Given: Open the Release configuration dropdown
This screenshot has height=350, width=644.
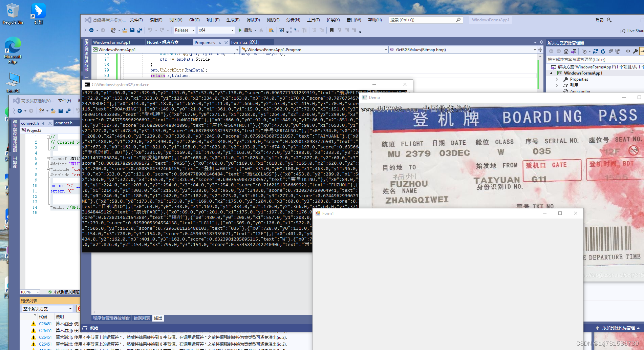Looking at the screenshot, I should (x=185, y=30).
